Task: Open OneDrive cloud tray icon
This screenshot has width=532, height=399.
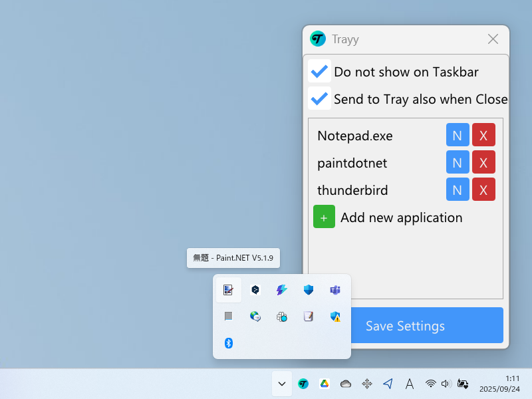Action: [346, 384]
